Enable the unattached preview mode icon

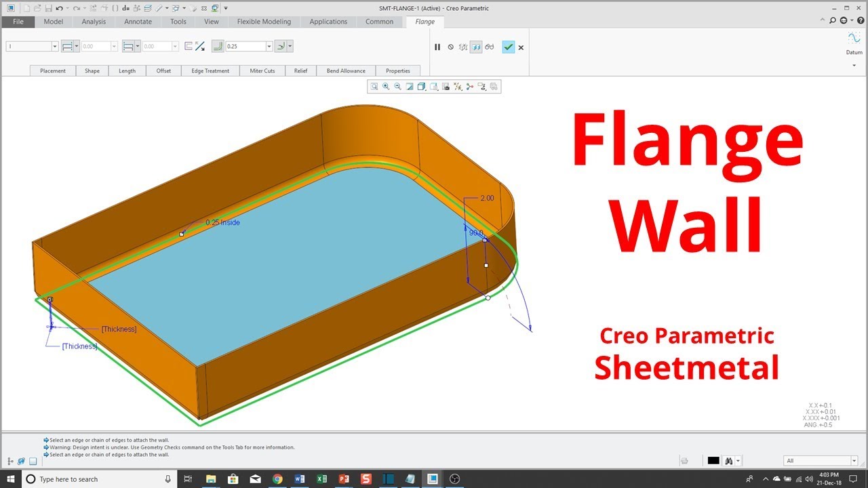463,47
